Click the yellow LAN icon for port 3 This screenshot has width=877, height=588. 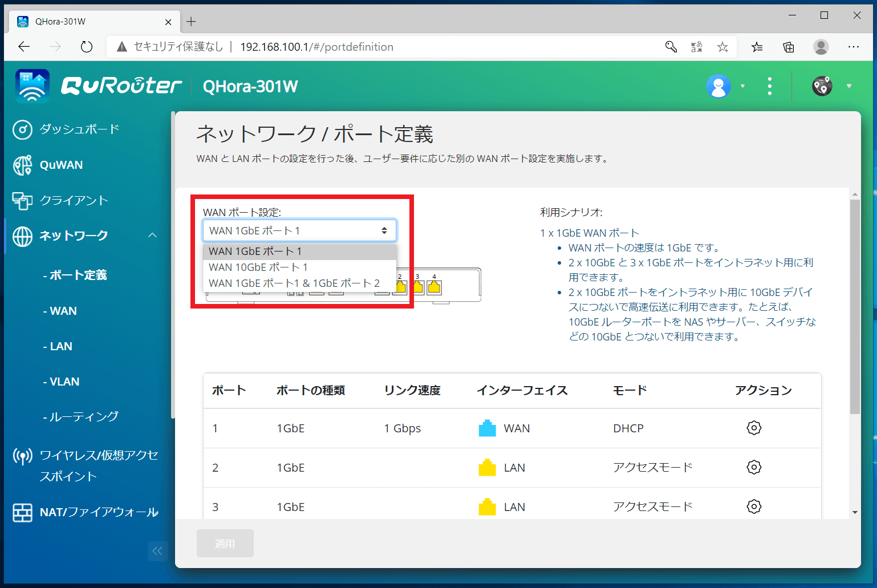[487, 507]
